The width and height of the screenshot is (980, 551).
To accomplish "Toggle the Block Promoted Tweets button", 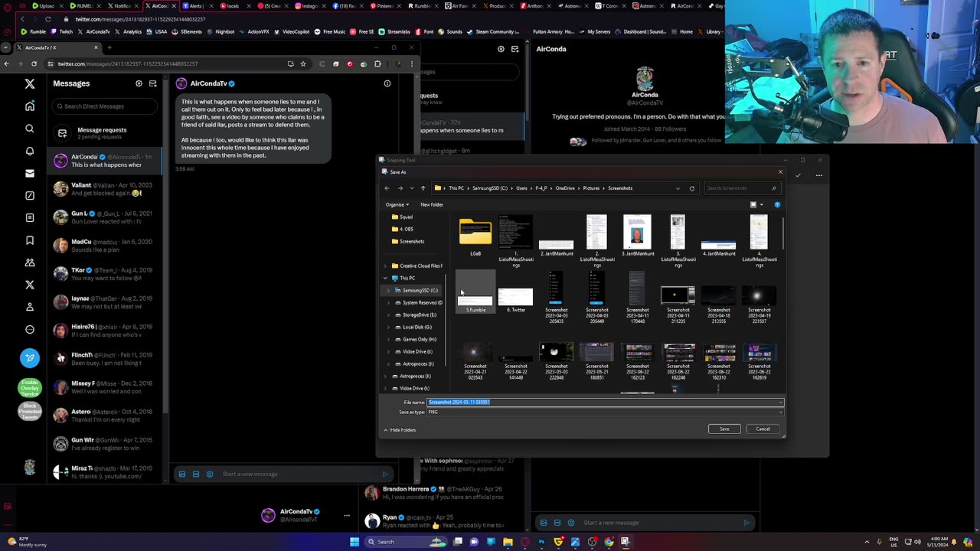I will click(29, 412).
